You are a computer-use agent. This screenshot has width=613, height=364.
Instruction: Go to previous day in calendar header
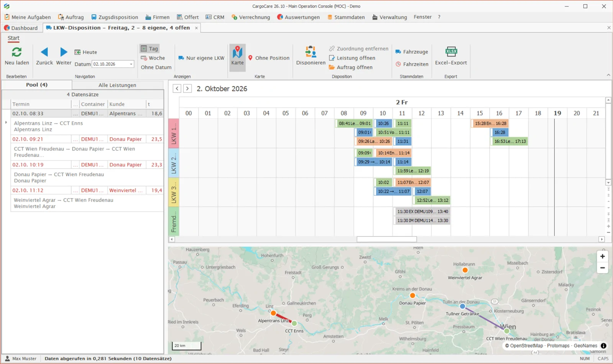(x=177, y=89)
